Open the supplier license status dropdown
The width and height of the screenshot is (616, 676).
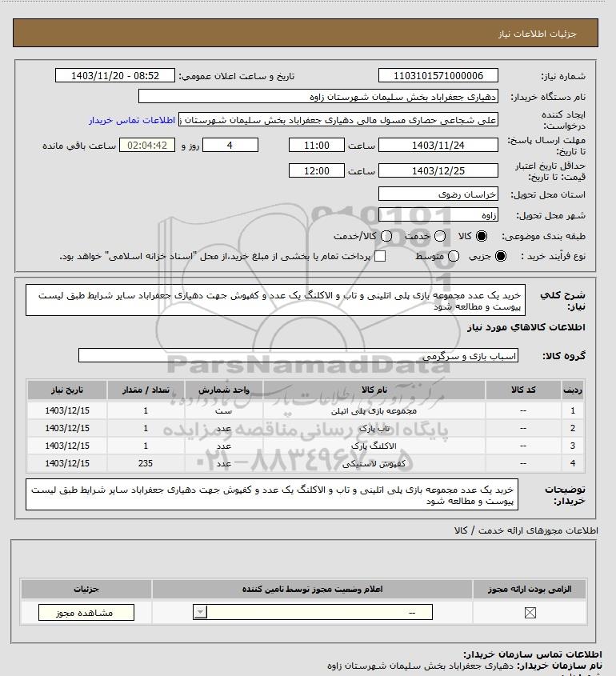[x=313, y=612]
